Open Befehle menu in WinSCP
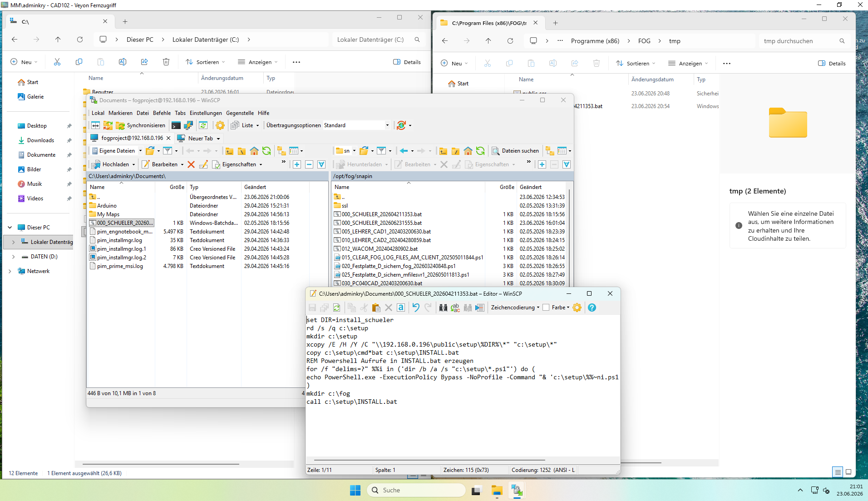 (162, 113)
